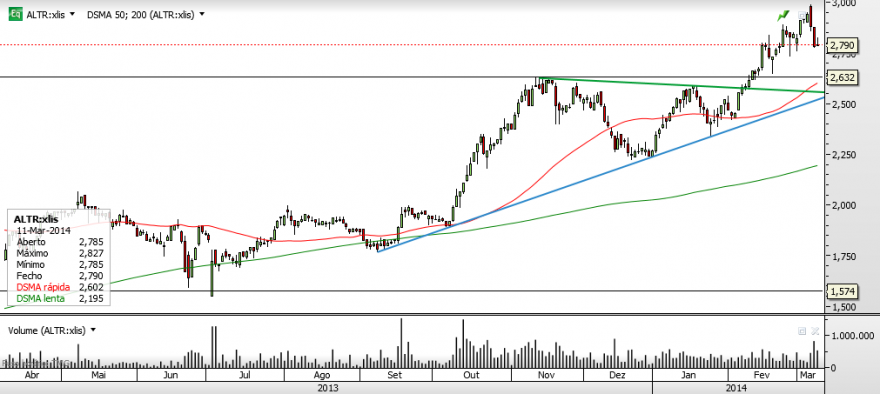880x394 pixels.
Task: Click the Fecho 2,790 row
Action: coord(59,276)
